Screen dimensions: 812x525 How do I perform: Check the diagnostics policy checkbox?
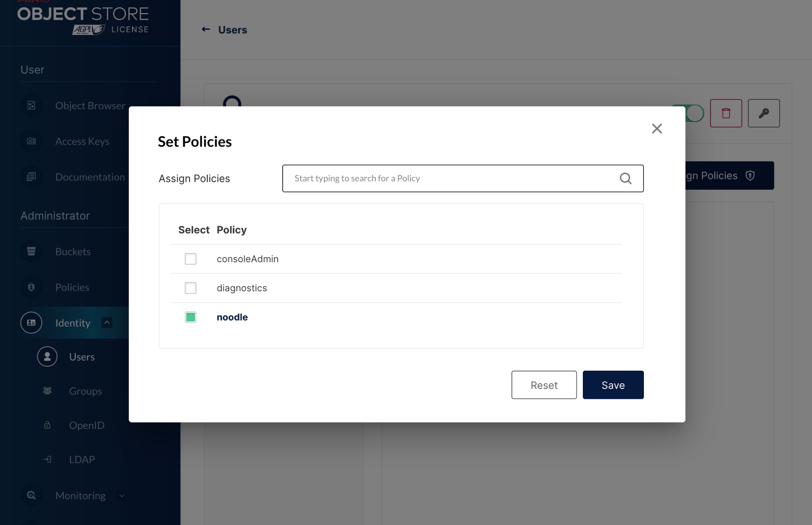191,288
